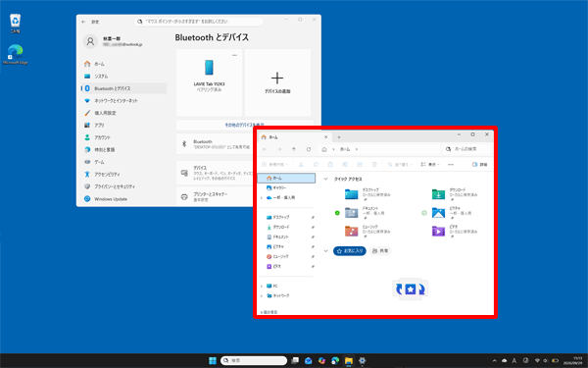Click the Cut scissors icon in Explorer toolbar
The width and height of the screenshot is (588, 368).
pyautogui.click(x=301, y=165)
